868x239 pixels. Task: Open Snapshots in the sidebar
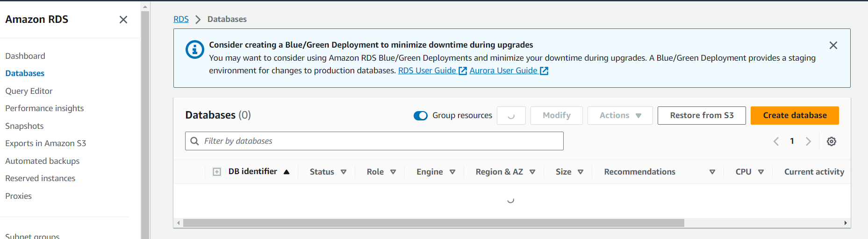pyautogui.click(x=24, y=126)
